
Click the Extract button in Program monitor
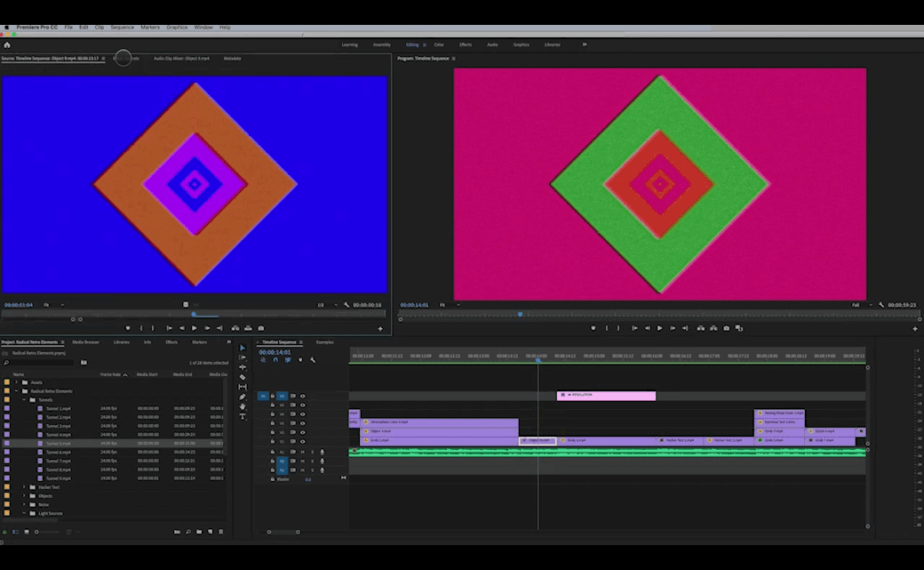pyautogui.click(x=713, y=328)
